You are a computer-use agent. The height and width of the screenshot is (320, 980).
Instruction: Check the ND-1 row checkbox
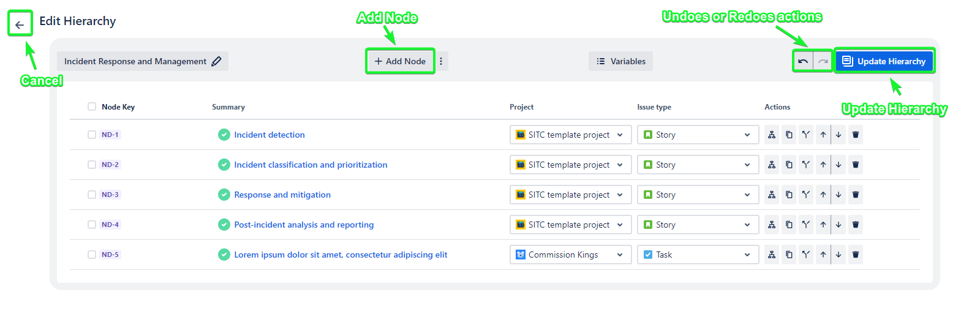click(92, 135)
